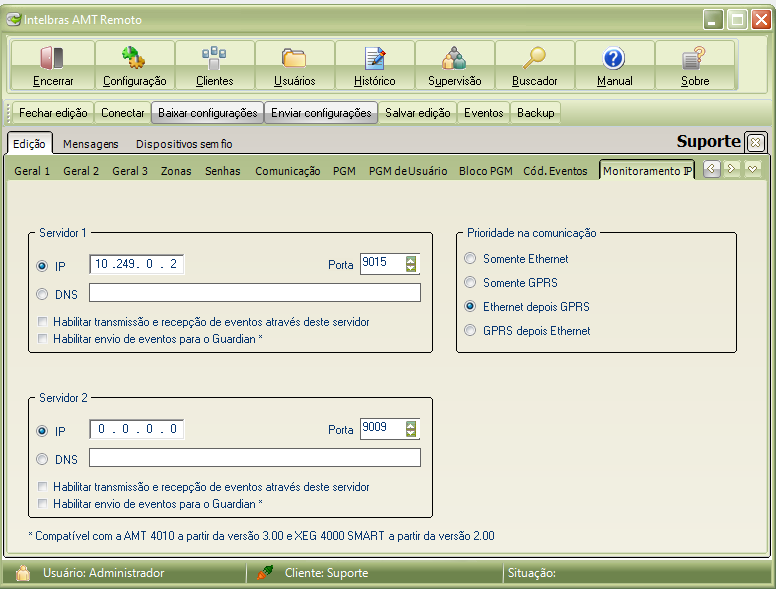Open the Clientes network icon
This screenshot has width=776, height=592.
pos(214,57)
